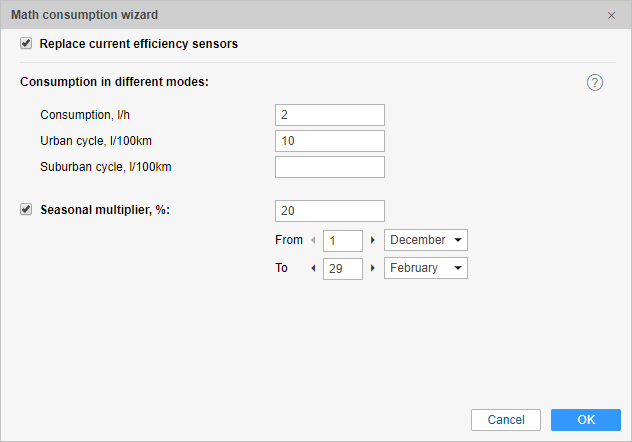Viewport: 632px width, 442px height.
Task: Click the empty Suburban cycle field
Action: coord(330,167)
